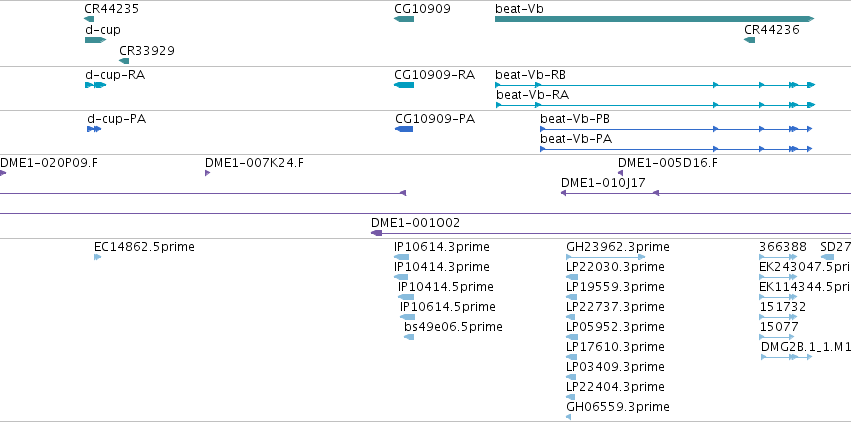Select the EC14862.5prime EST marker

[98, 257]
